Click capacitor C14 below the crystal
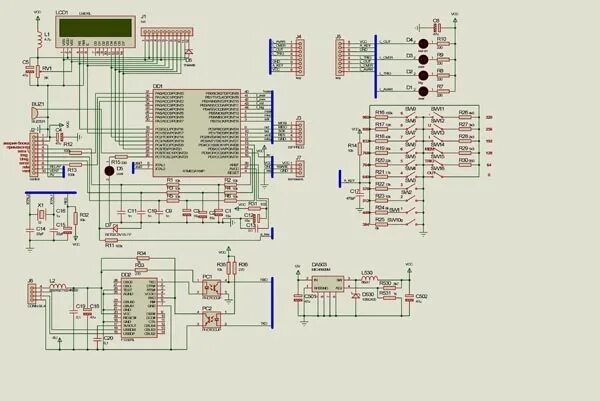Image resolution: width=600 pixels, height=401 pixels. point(30,231)
